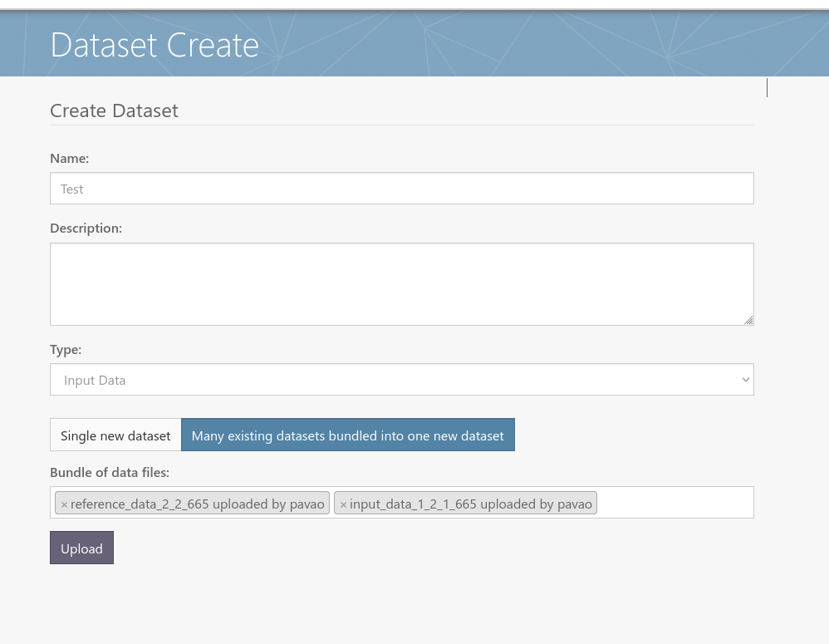Click the Name label
The width and height of the screenshot is (829, 644).
[69, 159]
